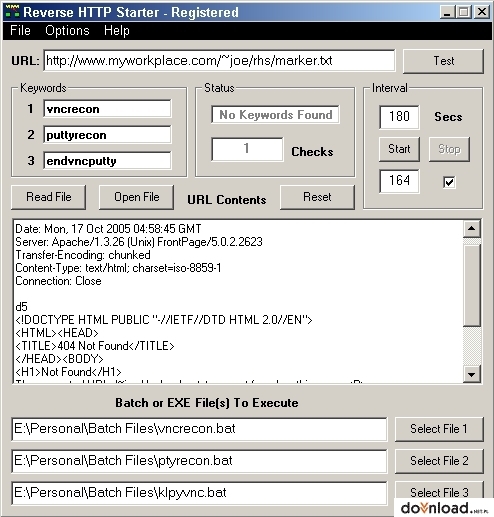Click the 180 seconds interval field
The height and width of the screenshot is (517, 494).
pos(399,117)
